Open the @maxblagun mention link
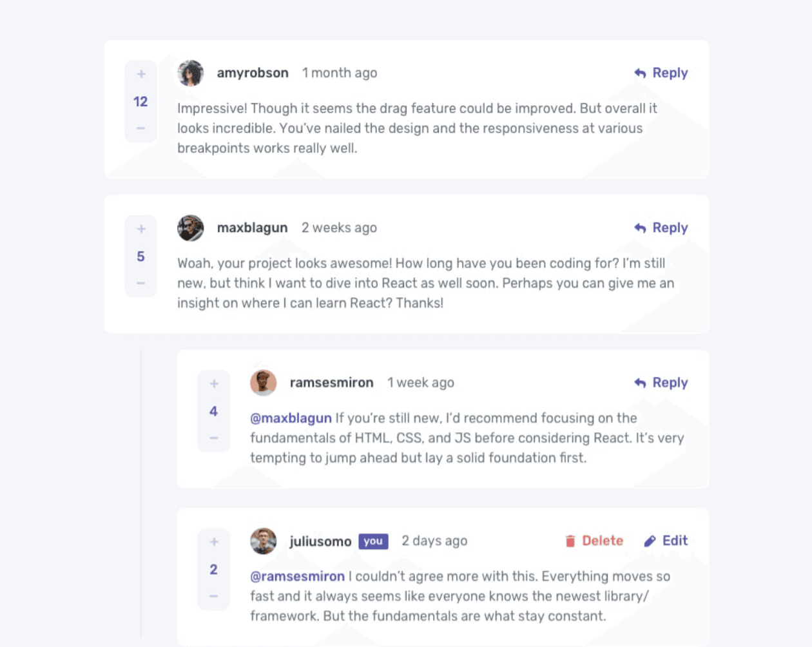The width and height of the screenshot is (812, 647). click(291, 418)
